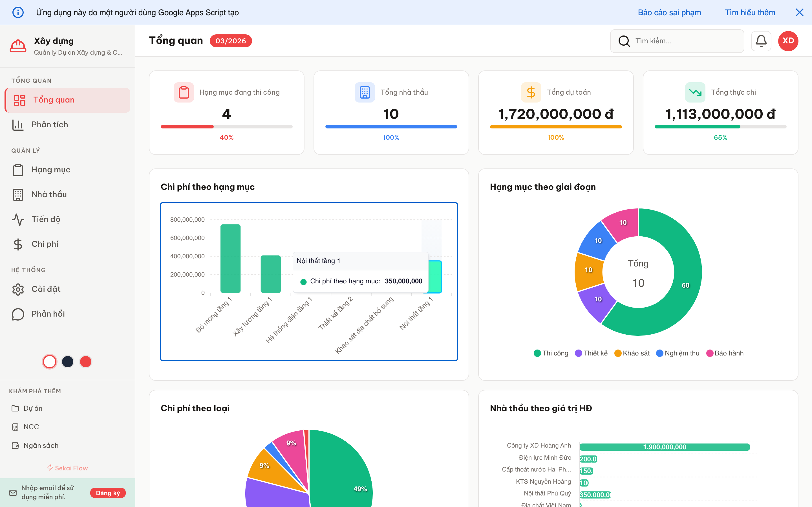Open the 03/2026 month selector

tap(231, 41)
